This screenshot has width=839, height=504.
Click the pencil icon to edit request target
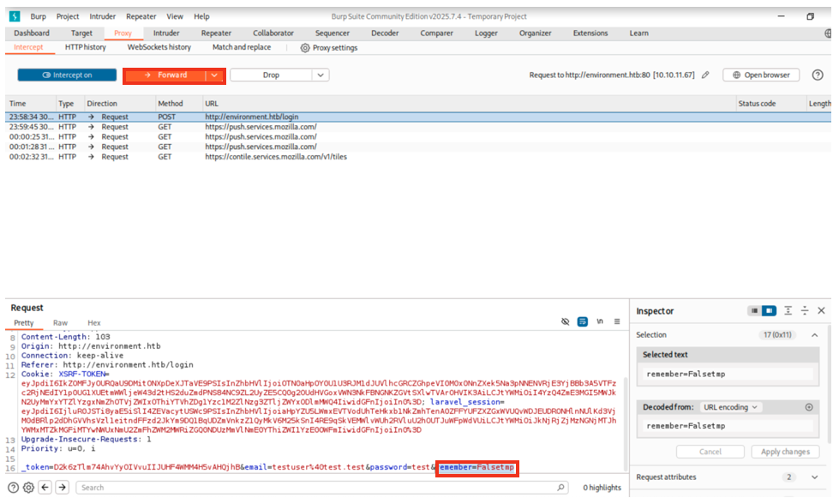click(706, 75)
